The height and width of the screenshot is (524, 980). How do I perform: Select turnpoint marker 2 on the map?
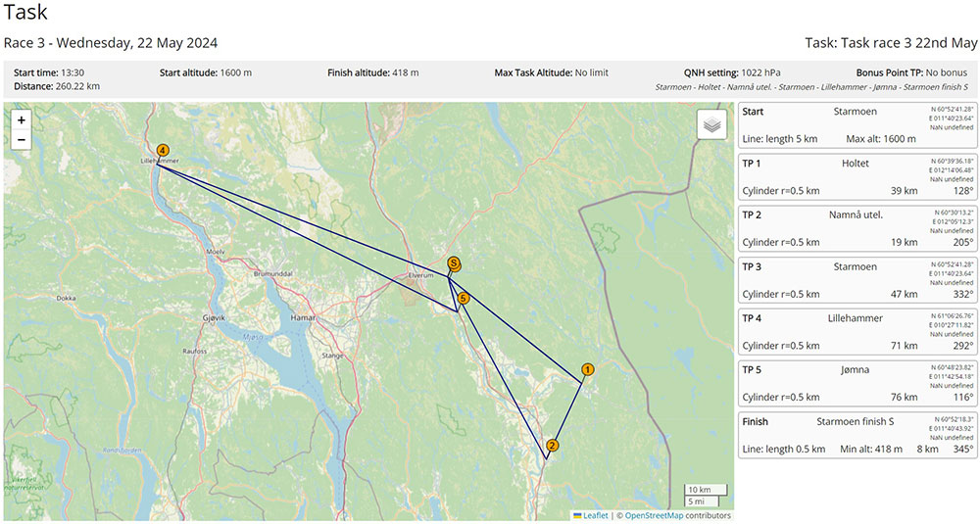(x=552, y=446)
